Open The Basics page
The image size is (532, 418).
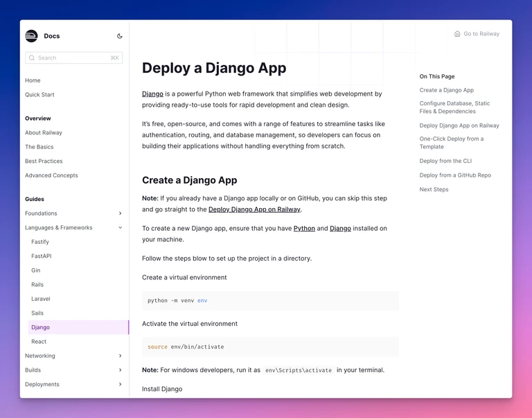click(x=39, y=147)
